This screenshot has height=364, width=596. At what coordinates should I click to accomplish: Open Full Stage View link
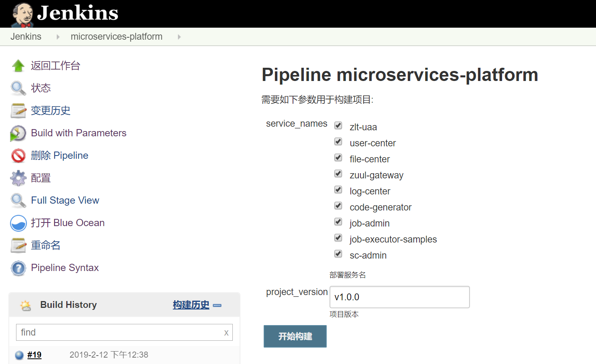coord(65,200)
